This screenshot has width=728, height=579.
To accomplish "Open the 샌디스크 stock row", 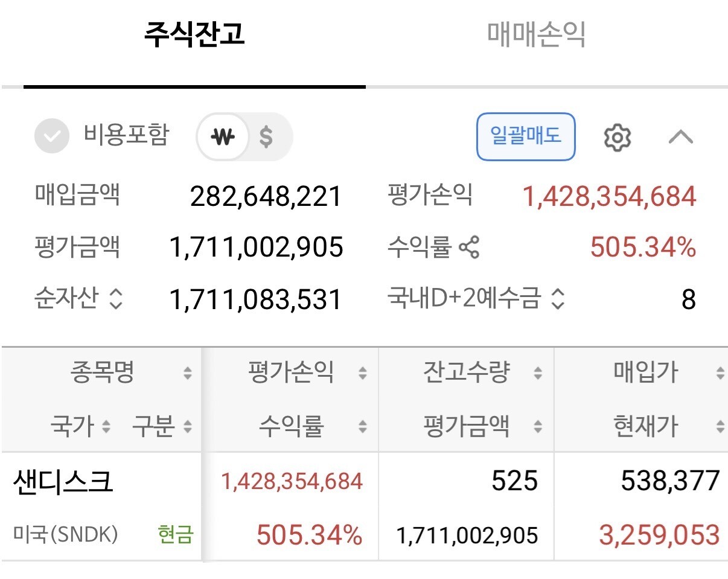I will click(x=364, y=507).
